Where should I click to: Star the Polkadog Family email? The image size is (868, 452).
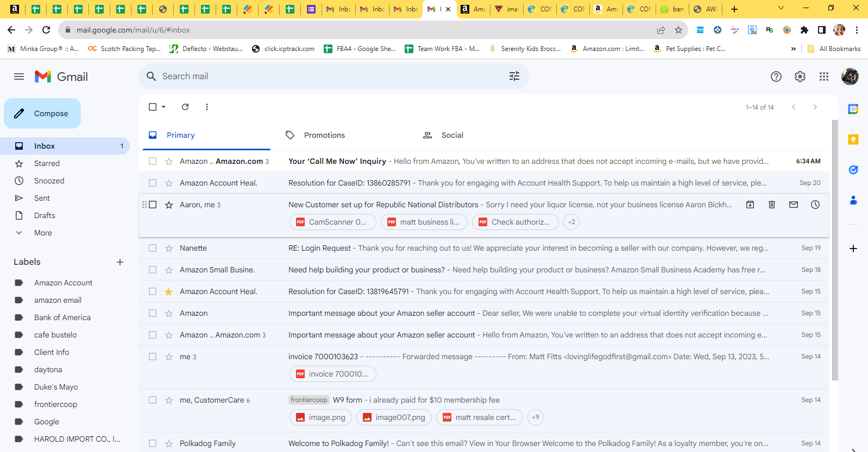(169, 443)
